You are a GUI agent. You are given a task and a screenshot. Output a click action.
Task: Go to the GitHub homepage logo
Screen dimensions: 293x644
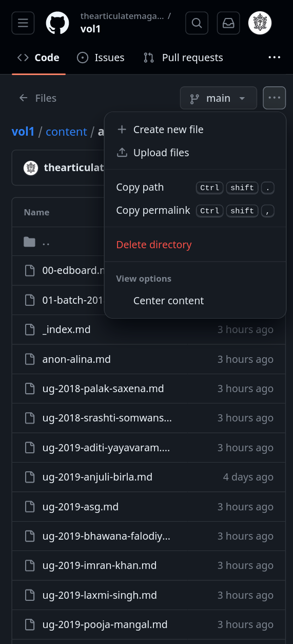coord(57,23)
